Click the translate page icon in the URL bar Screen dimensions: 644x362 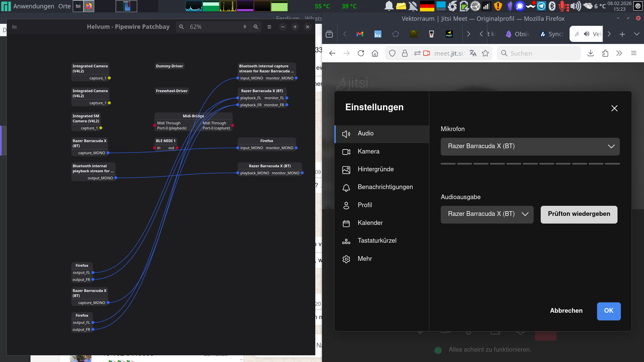(x=473, y=53)
